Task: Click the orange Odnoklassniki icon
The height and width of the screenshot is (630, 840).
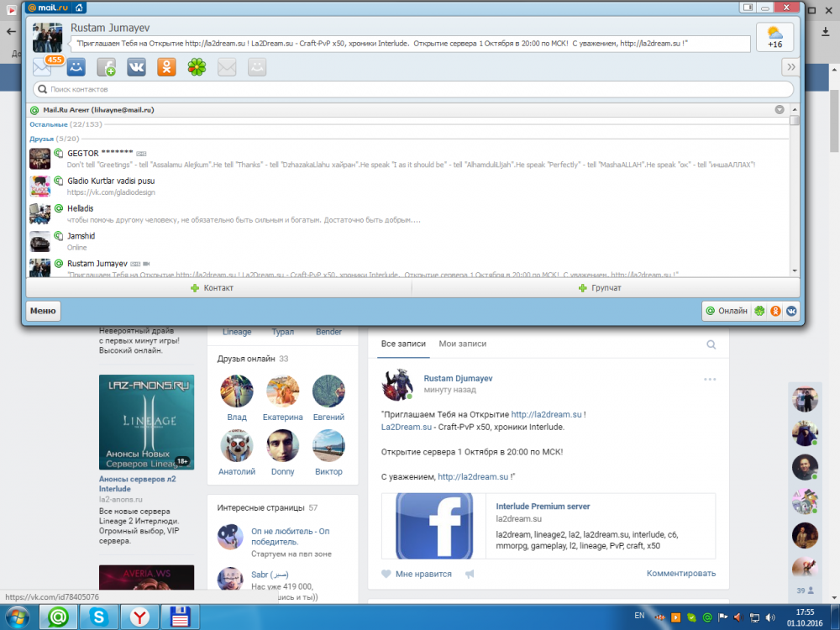Action: [166, 67]
